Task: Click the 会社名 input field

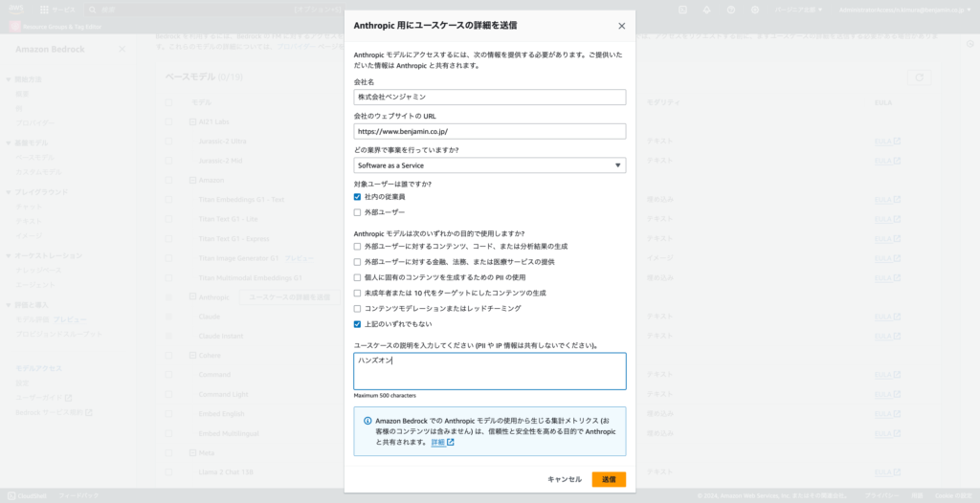Action: pos(489,97)
